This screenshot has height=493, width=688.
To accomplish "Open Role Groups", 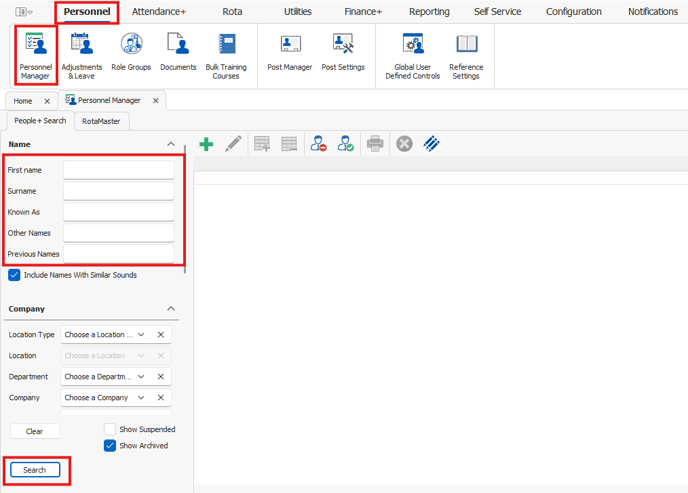I will click(131, 52).
